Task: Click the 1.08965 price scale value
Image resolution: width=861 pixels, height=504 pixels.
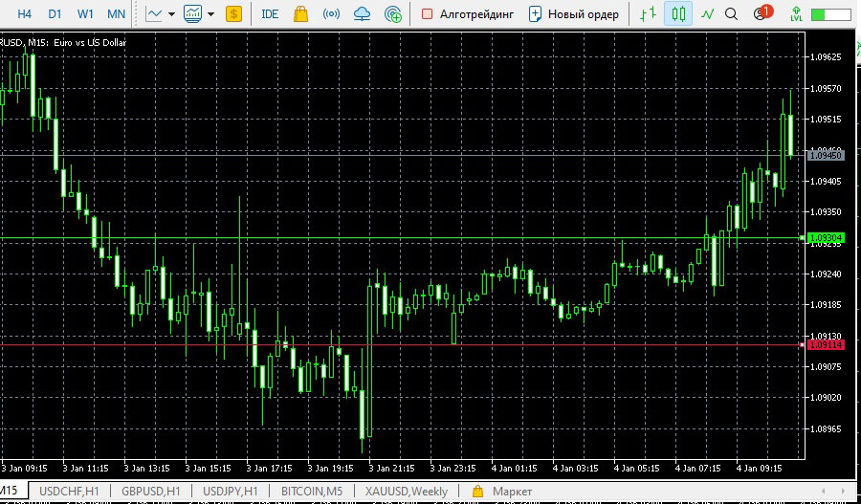Action: point(827,427)
